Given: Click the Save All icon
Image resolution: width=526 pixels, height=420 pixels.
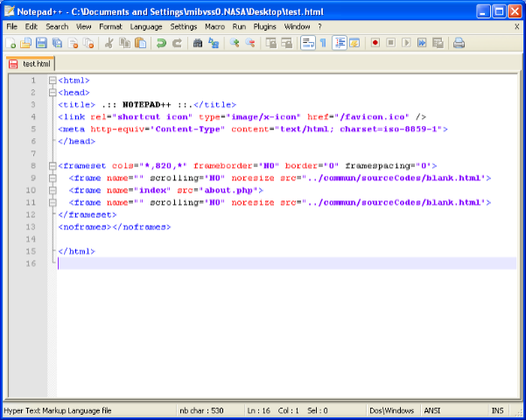Looking at the screenshot, I should click(57, 43).
